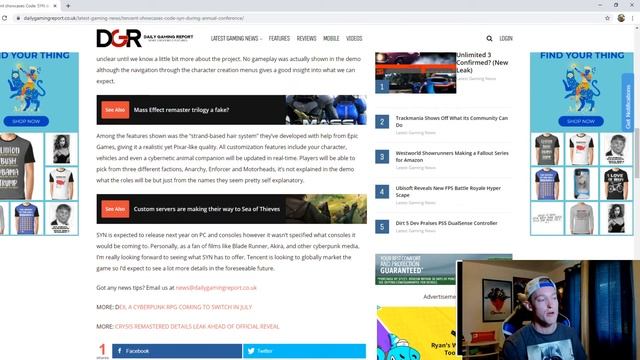Open Ubisoft Hyper Scape battle royale article

coord(448,191)
